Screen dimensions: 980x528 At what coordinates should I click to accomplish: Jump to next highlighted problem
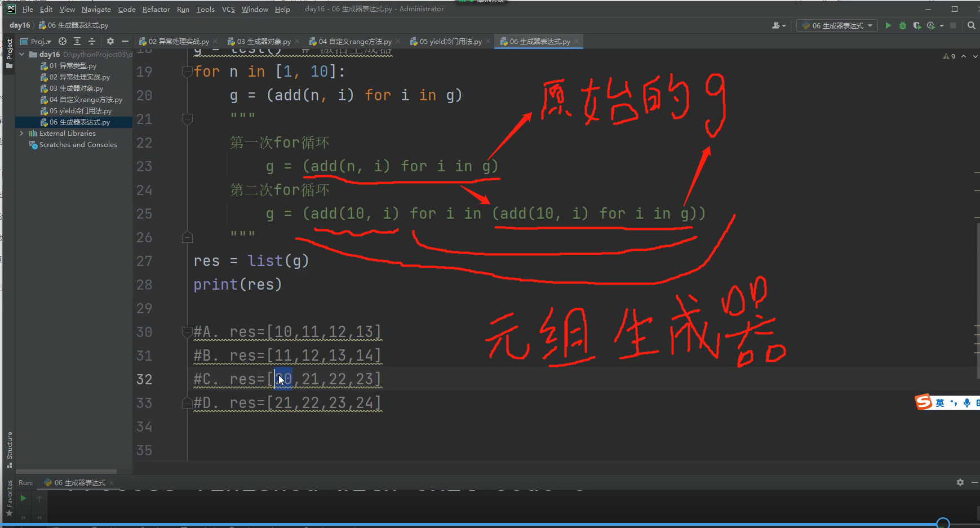[x=975, y=56]
